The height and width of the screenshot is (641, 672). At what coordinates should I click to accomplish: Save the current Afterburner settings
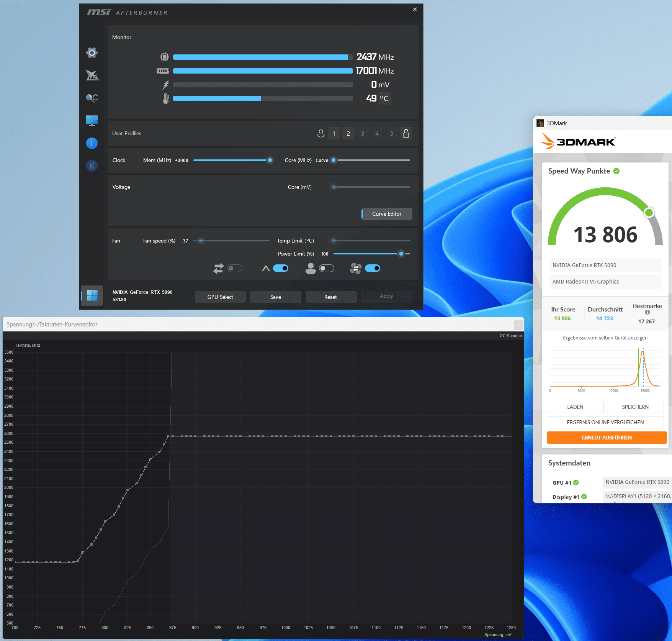pyautogui.click(x=276, y=297)
